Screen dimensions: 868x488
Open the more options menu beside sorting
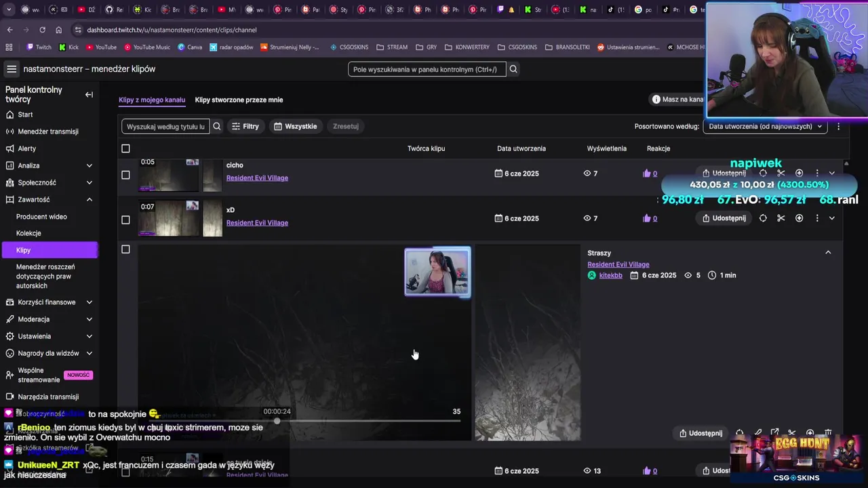point(838,126)
